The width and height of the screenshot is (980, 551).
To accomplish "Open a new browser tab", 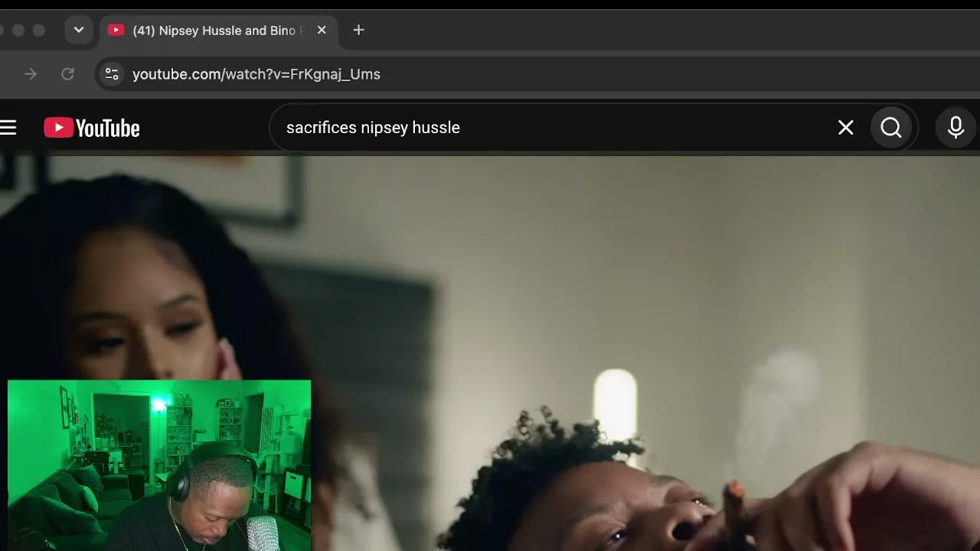I will [x=358, y=31].
